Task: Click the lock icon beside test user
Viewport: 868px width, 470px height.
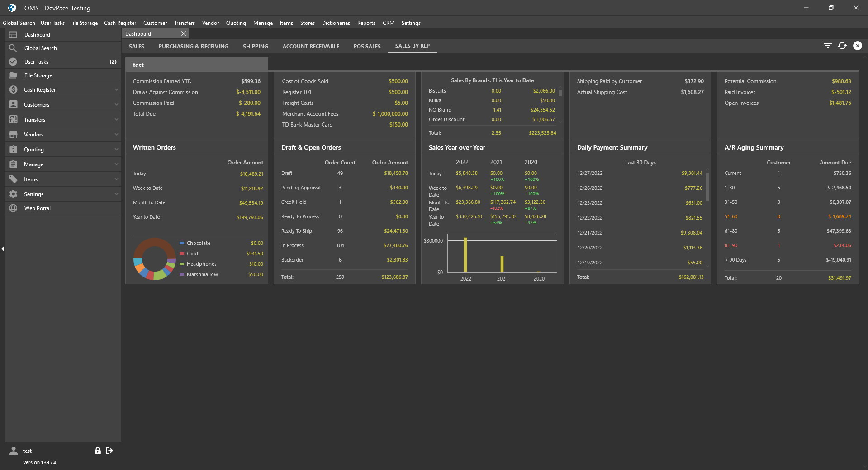Action: [97, 451]
